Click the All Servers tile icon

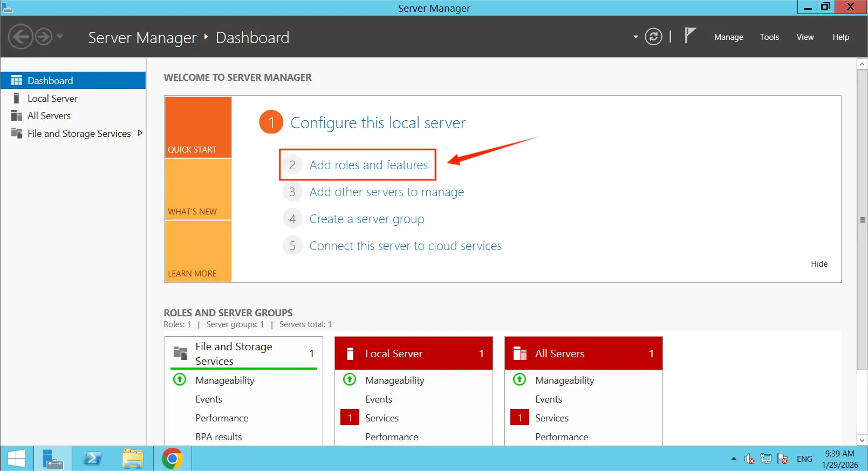(520, 354)
